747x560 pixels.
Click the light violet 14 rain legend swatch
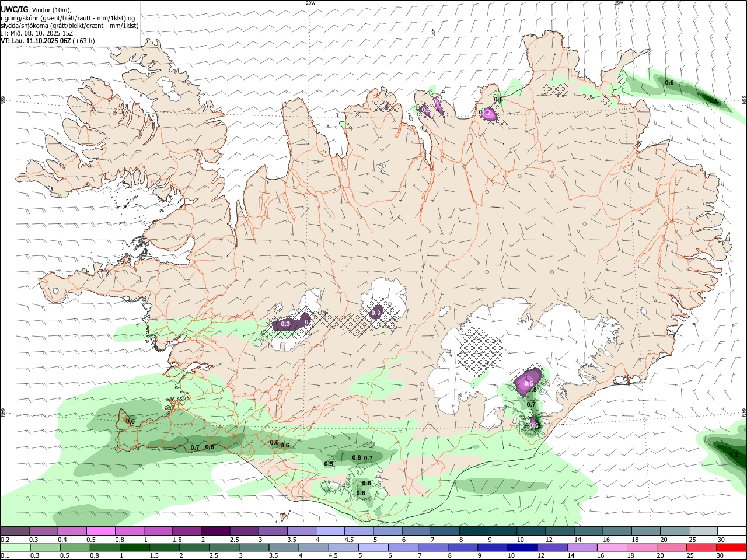tap(582, 547)
